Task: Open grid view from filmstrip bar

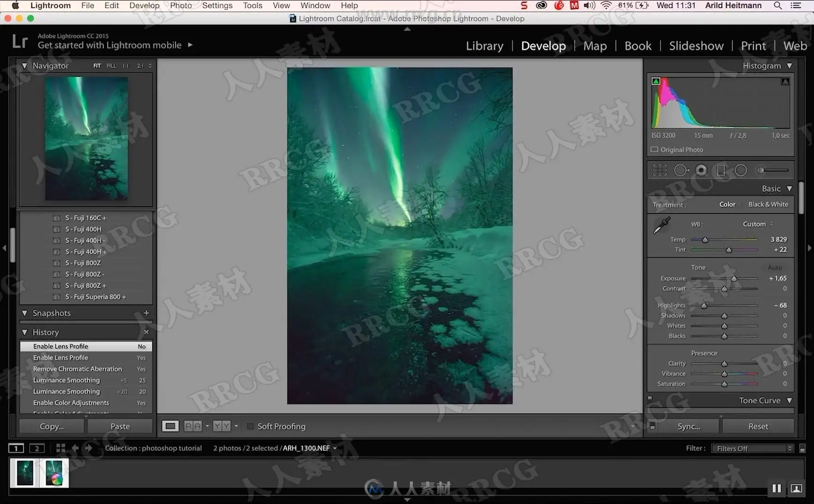Action: [60, 448]
